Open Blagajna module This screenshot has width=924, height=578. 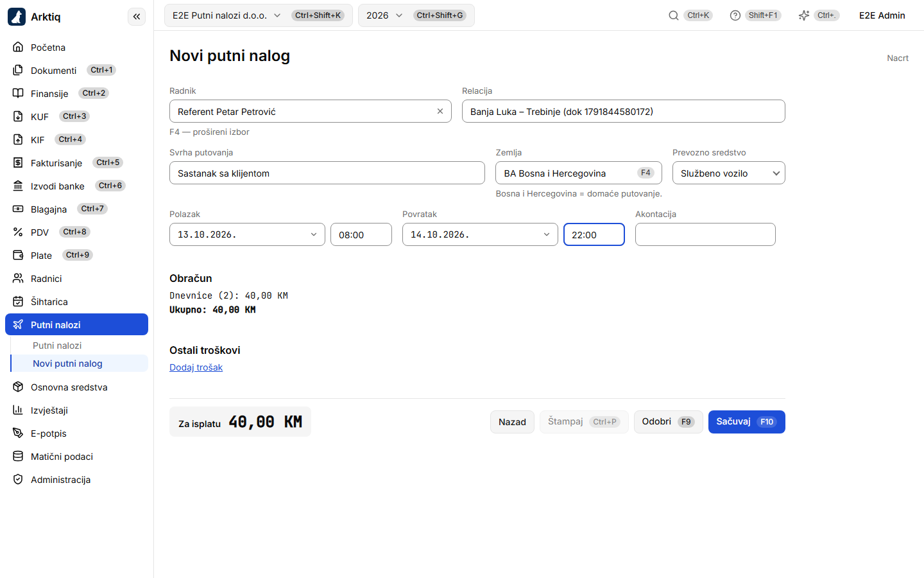coord(76,209)
